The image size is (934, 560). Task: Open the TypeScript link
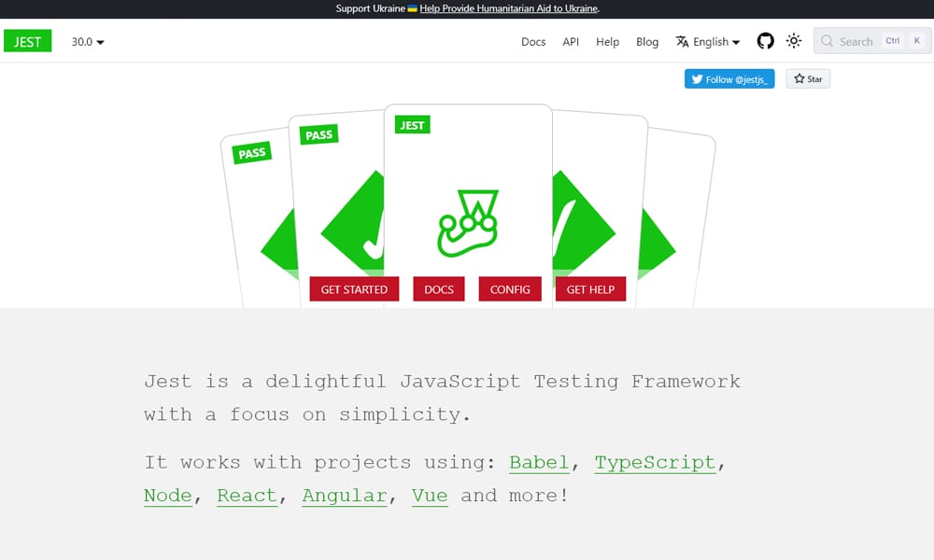click(x=656, y=462)
